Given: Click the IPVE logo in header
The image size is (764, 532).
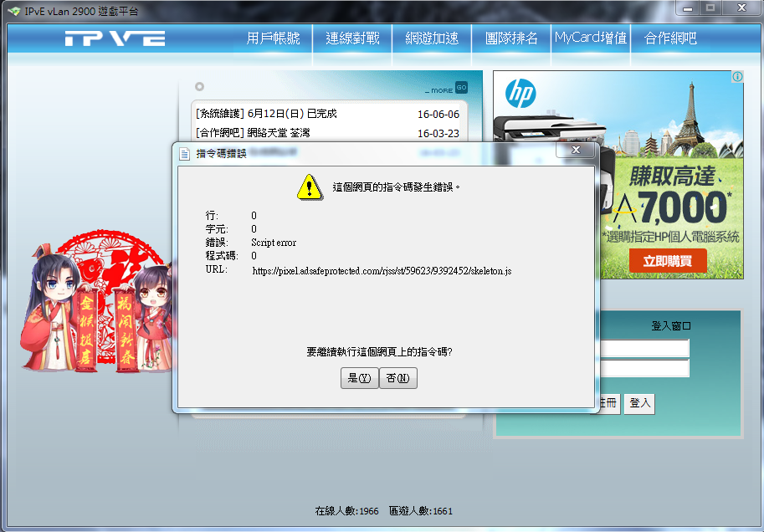Looking at the screenshot, I should coord(115,38).
